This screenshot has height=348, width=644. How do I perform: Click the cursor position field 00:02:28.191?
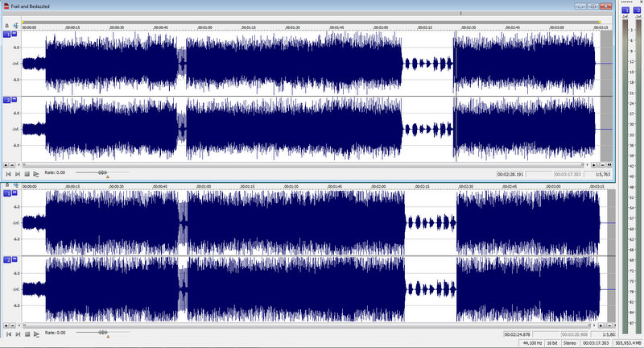pyautogui.click(x=510, y=175)
